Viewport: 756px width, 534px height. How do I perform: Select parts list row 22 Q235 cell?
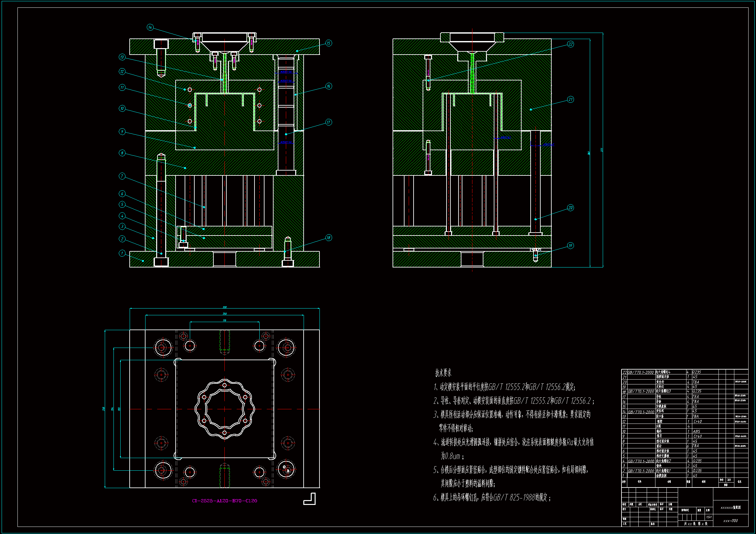(697, 372)
